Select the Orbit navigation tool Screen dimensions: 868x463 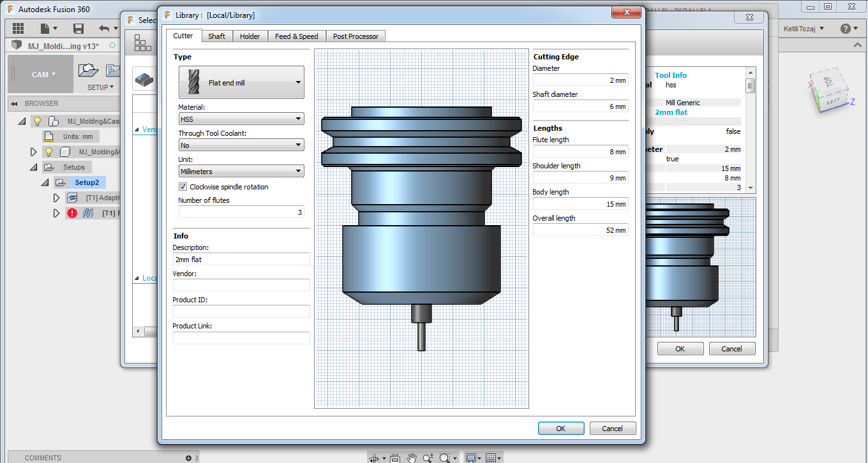click(x=375, y=458)
